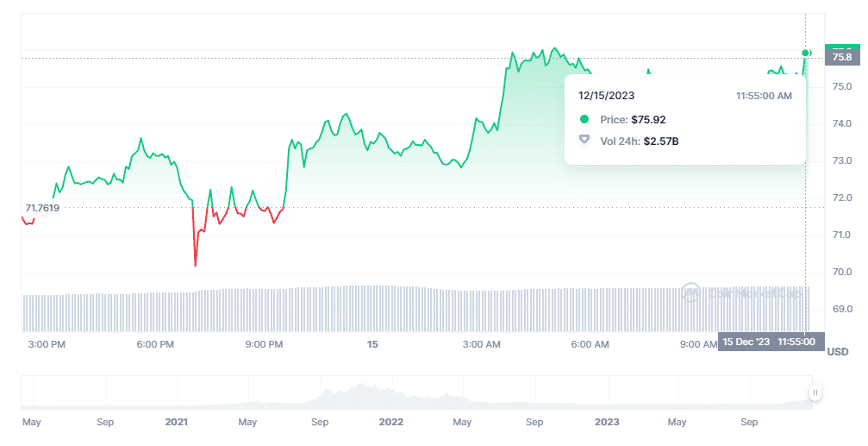The height and width of the screenshot is (446, 868).
Task: Select 2023 on the overview timeline
Action: click(606, 423)
